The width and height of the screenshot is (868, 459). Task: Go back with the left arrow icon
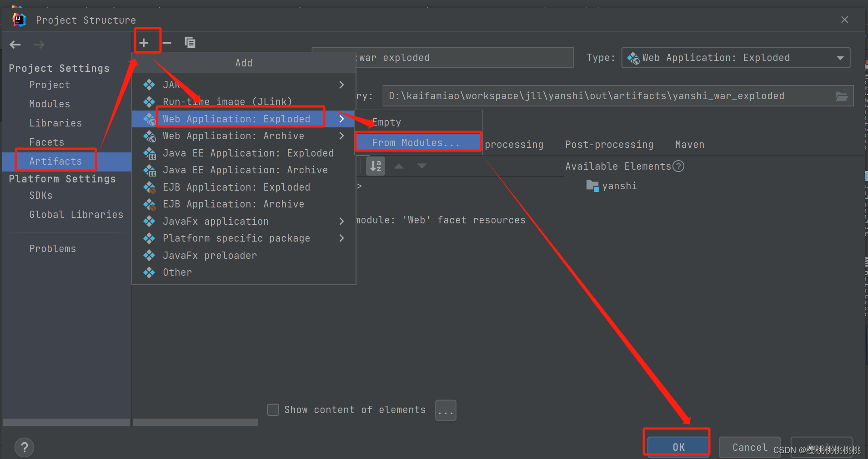click(x=15, y=45)
